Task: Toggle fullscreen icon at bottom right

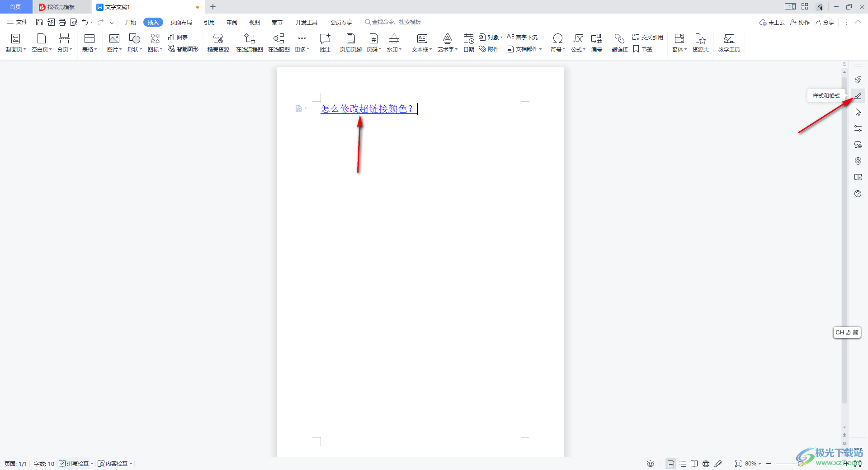Action: [x=858, y=464]
